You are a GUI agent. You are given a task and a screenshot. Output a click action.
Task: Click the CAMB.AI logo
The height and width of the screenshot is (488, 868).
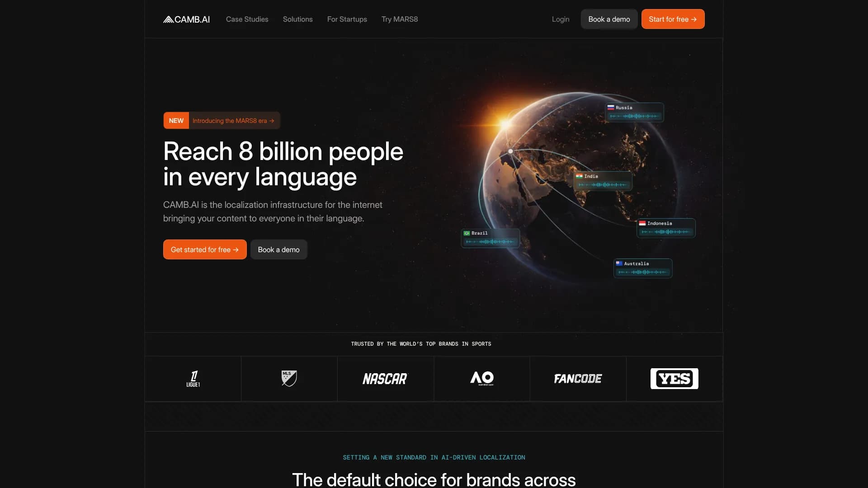(186, 19)
